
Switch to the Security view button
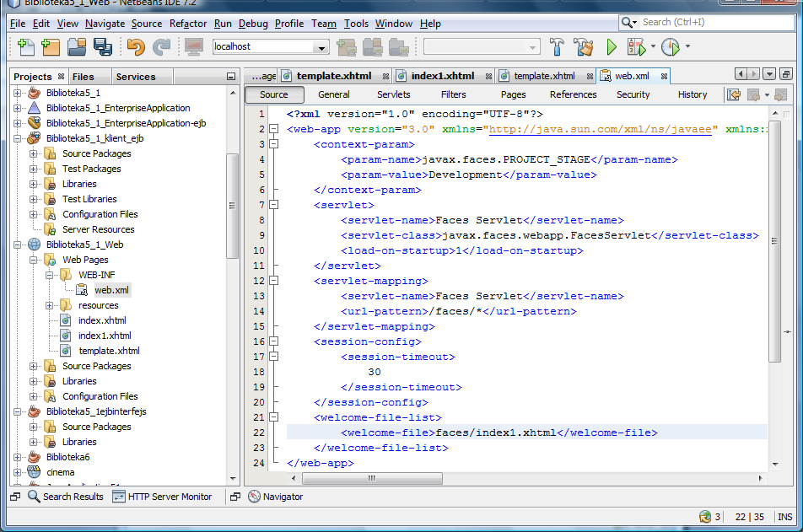click(633, 94)
